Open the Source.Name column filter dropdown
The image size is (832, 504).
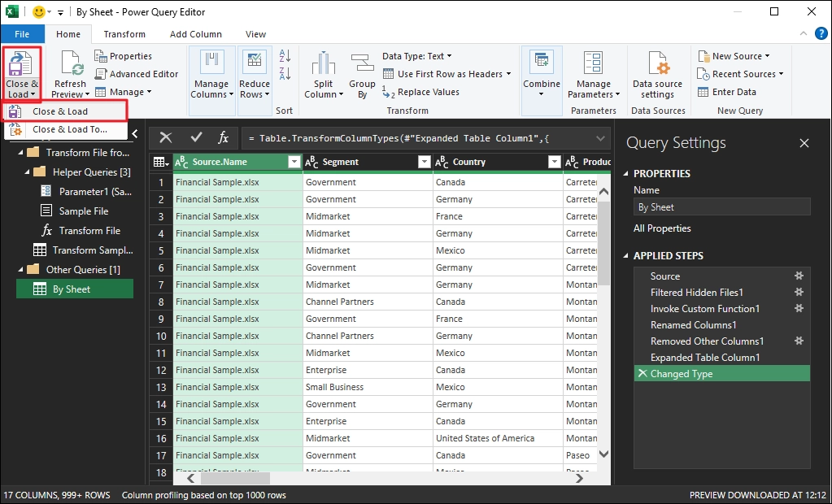point(294,162)
